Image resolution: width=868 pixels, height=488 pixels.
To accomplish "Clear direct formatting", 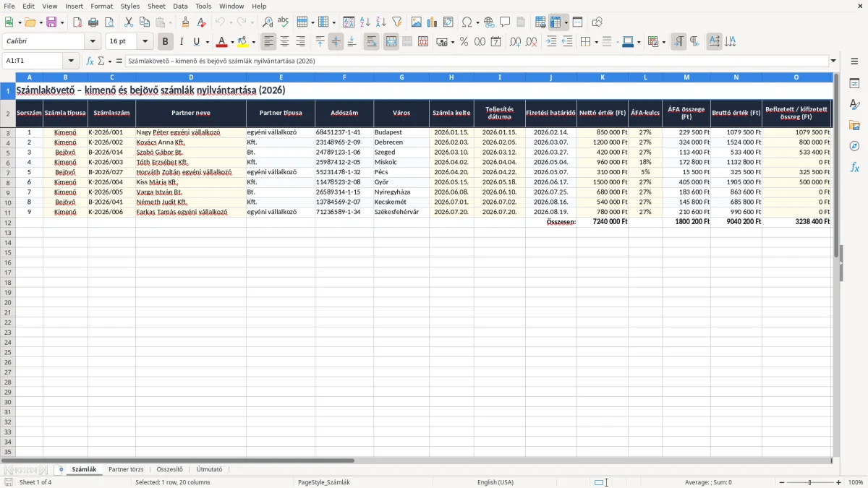I will pos(202,22).
